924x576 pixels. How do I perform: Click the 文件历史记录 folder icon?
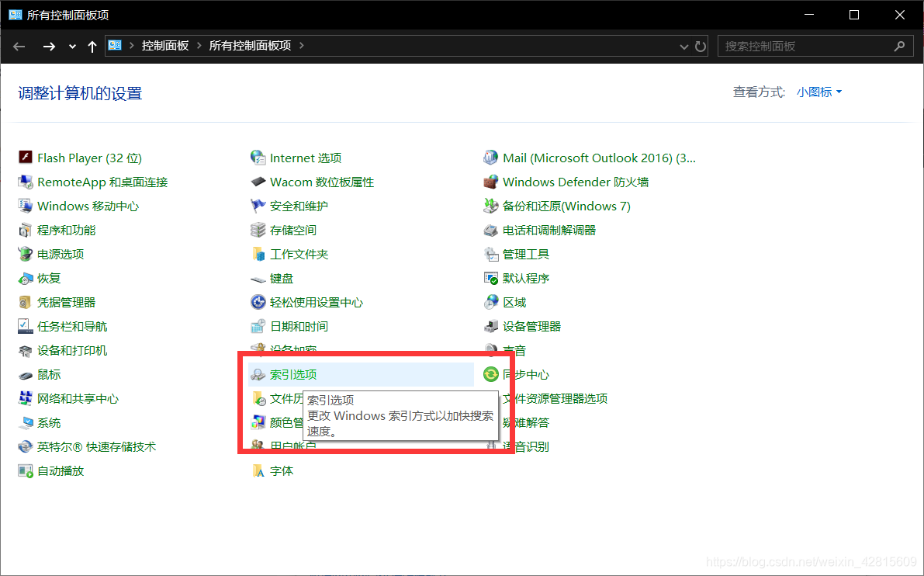[x=258, y=398]
